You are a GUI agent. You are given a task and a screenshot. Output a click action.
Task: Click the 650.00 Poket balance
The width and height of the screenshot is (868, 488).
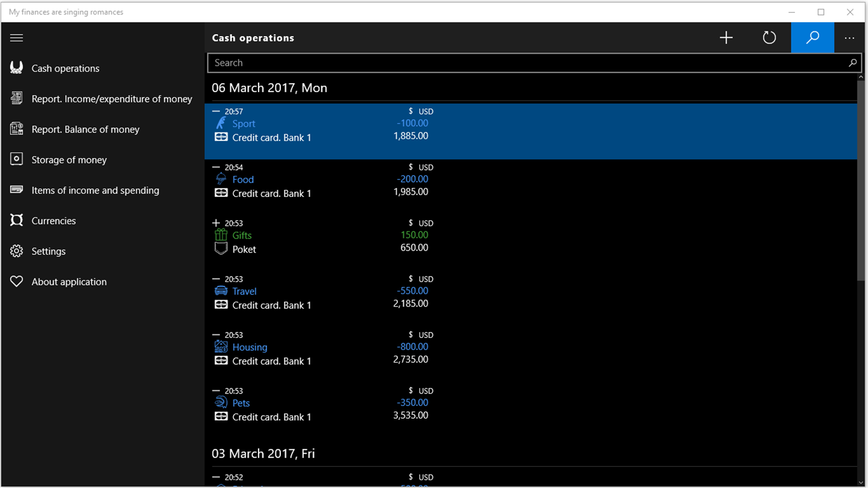415,248
